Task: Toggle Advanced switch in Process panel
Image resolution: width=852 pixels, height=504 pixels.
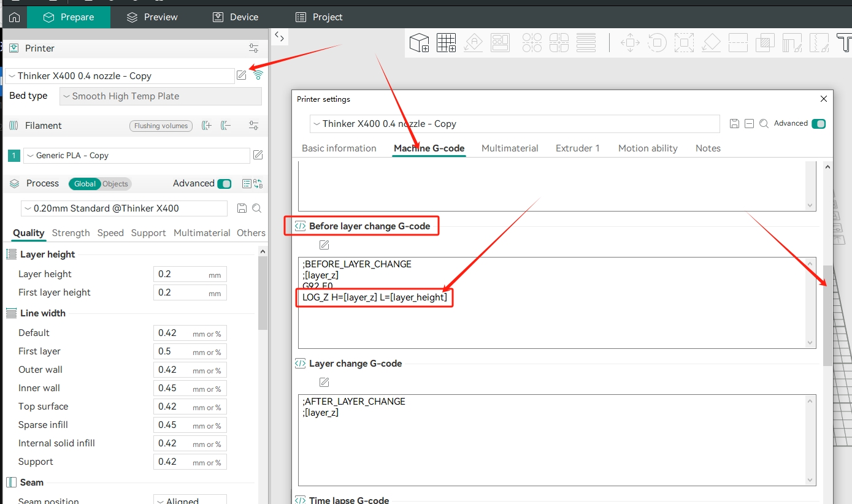Action: [225, 183]
